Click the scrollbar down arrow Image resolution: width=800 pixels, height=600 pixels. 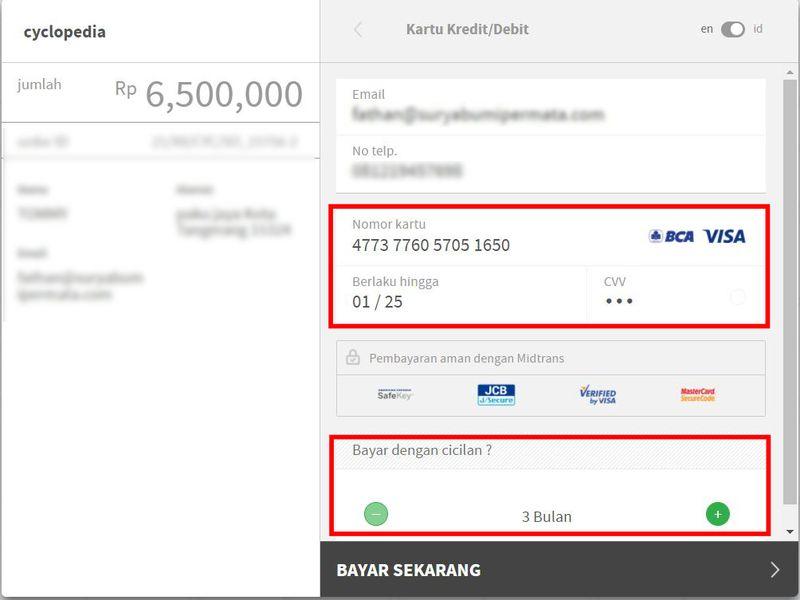(x=792, y=532)
